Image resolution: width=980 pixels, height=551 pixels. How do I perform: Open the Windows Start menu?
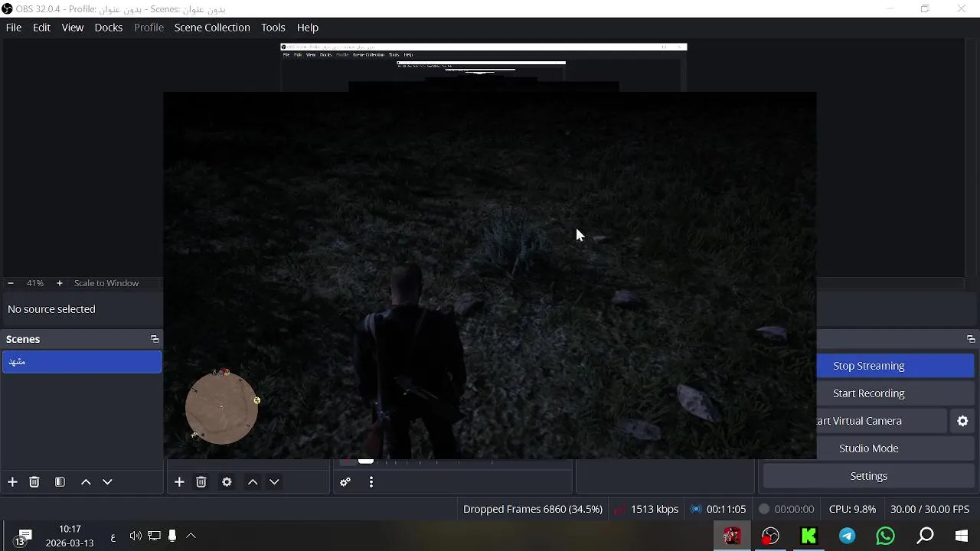click(962, 536)
